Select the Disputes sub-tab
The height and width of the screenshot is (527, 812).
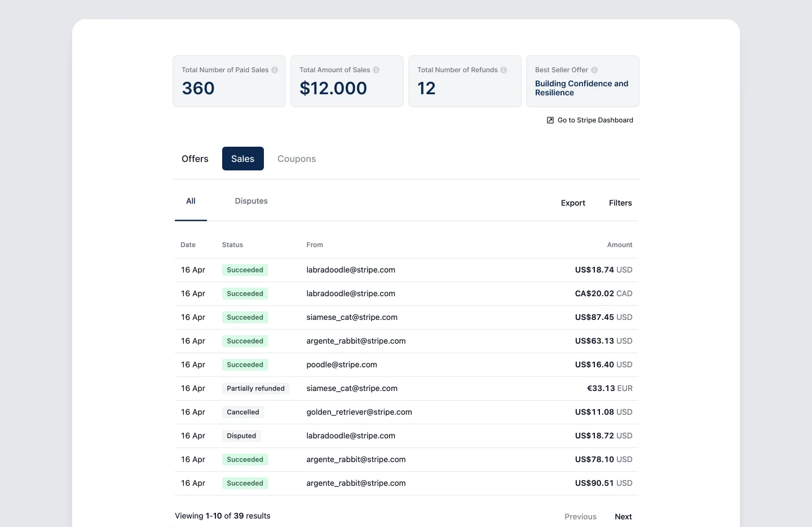click(x=251, y=201)
